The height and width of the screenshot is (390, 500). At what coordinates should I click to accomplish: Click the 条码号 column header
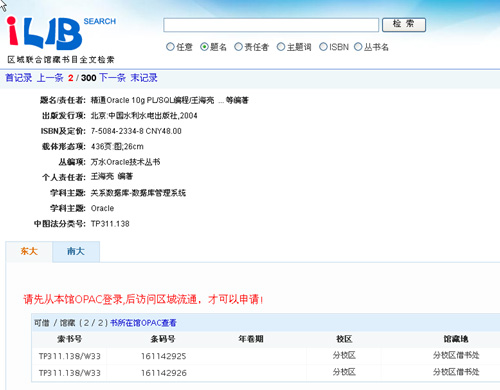[x=163, y=339]
